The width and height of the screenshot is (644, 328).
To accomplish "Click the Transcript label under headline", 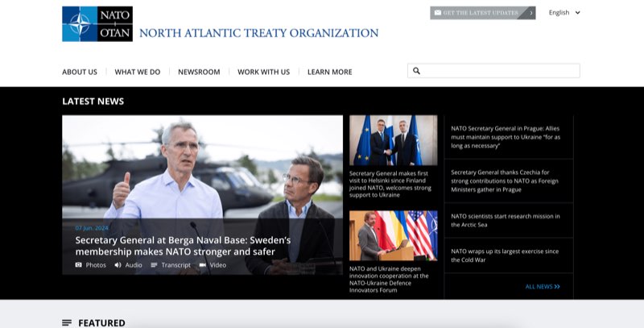I will (175, 265).
